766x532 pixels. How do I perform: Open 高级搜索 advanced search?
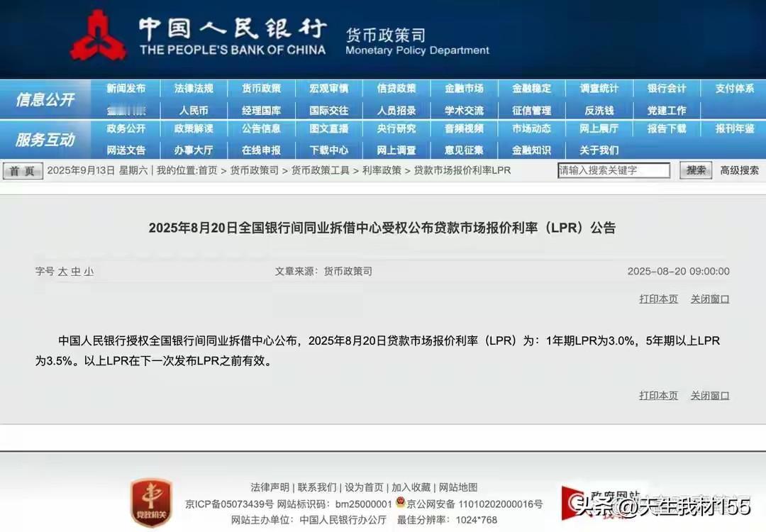click(x=740, y=170)
